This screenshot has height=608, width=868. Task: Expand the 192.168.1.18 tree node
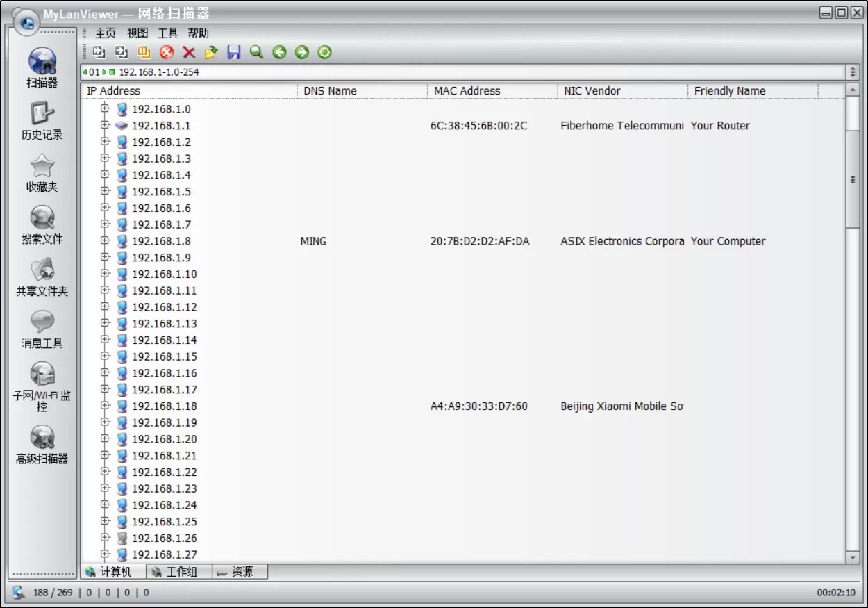tap(105, 406)
